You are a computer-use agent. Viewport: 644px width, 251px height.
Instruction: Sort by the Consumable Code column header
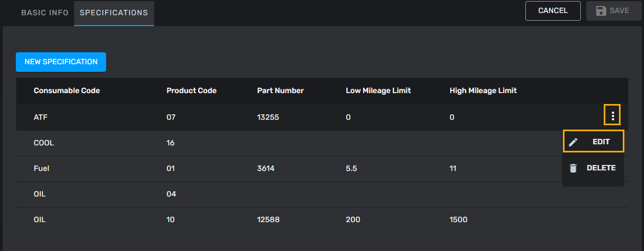point(67,91)
